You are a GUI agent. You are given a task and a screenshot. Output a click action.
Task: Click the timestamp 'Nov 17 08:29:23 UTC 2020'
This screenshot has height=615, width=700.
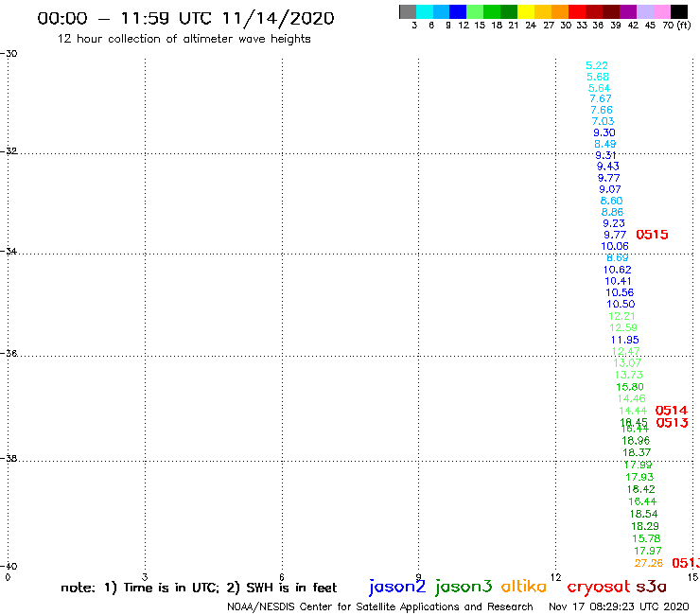click(619, 607)
